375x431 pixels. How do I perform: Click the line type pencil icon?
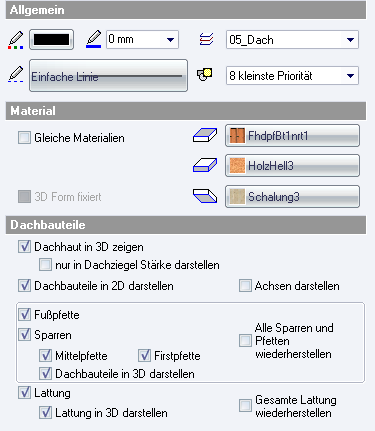[x=15, y=74]
